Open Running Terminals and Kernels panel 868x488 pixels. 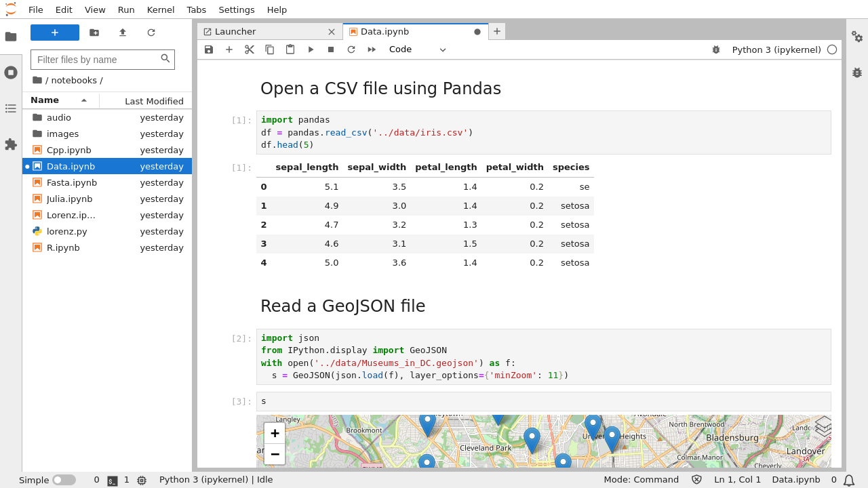[11, 73]
